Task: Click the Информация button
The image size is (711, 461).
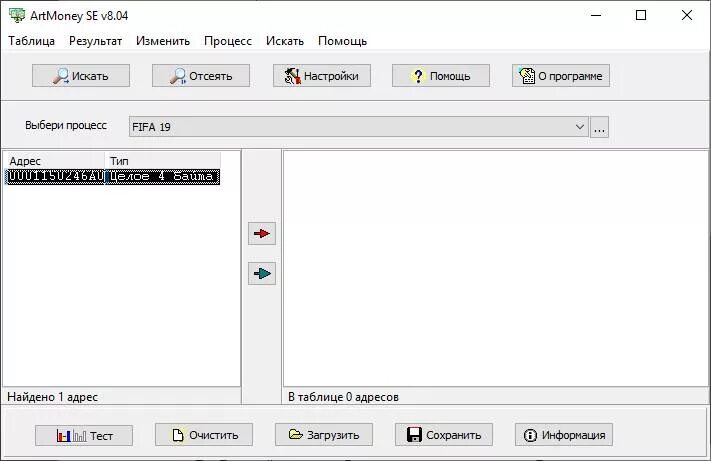Action: (x=564, y=435)
